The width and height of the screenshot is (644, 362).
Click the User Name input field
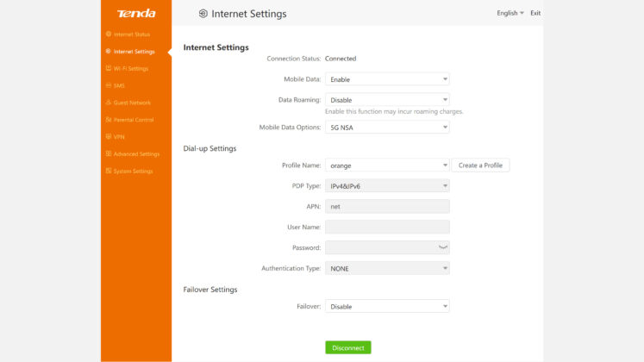pyautogui.click(x=387, y=227)
